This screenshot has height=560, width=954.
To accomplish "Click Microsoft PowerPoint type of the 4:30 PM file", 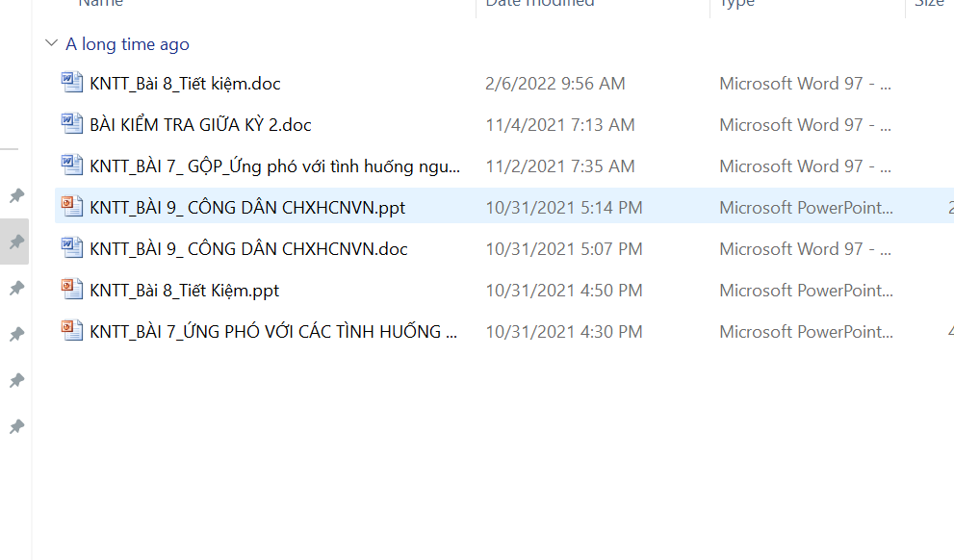I will [806, 332].
